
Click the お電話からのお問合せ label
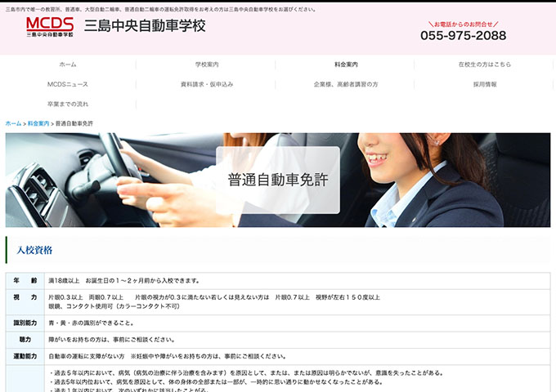click(x=463, y=24)
